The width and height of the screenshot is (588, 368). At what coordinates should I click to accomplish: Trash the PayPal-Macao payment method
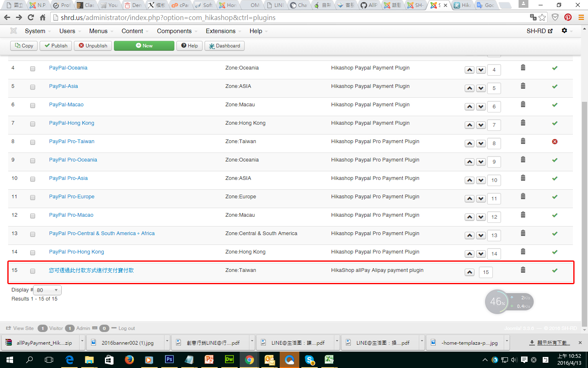click(523, 104)
